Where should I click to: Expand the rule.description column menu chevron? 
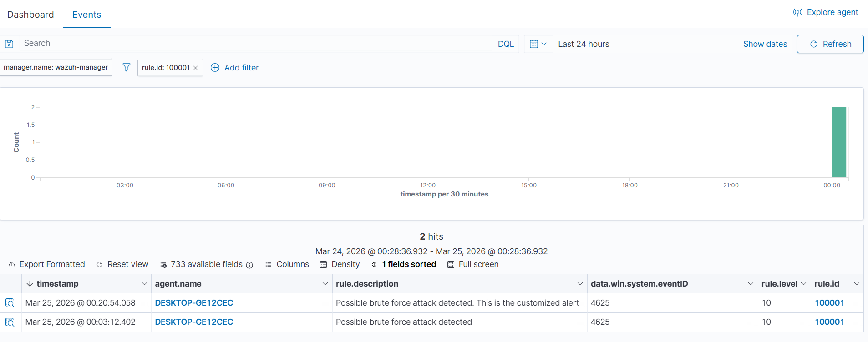point(580,284)
